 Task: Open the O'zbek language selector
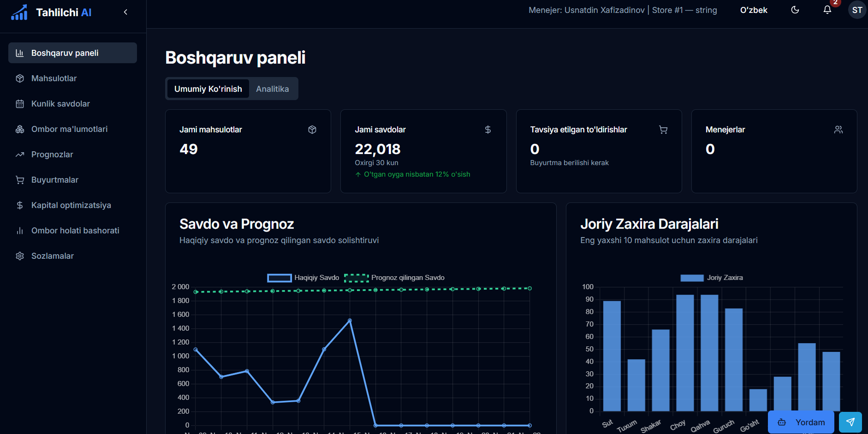pos(753,10)
